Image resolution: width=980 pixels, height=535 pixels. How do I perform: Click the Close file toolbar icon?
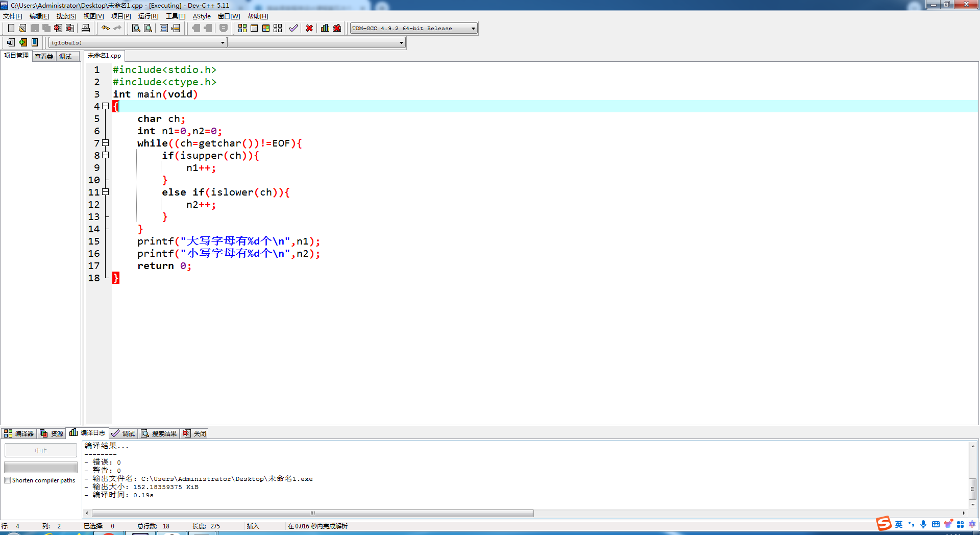tap(58, 28)
